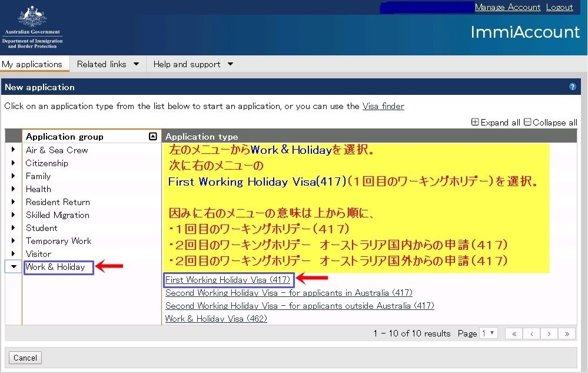Switch to the My applications tab
The height and width of the screenshot is (373, 588).
tap(32, 64)
